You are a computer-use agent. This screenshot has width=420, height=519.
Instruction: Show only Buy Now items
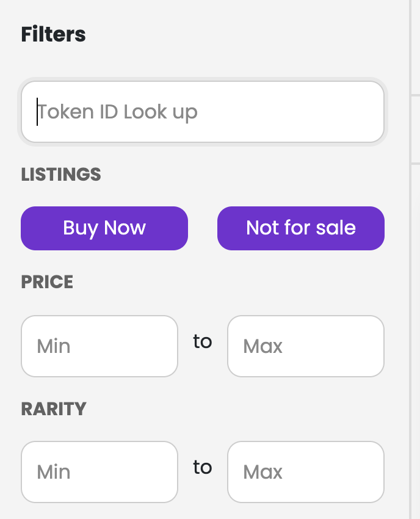(104, 228)
